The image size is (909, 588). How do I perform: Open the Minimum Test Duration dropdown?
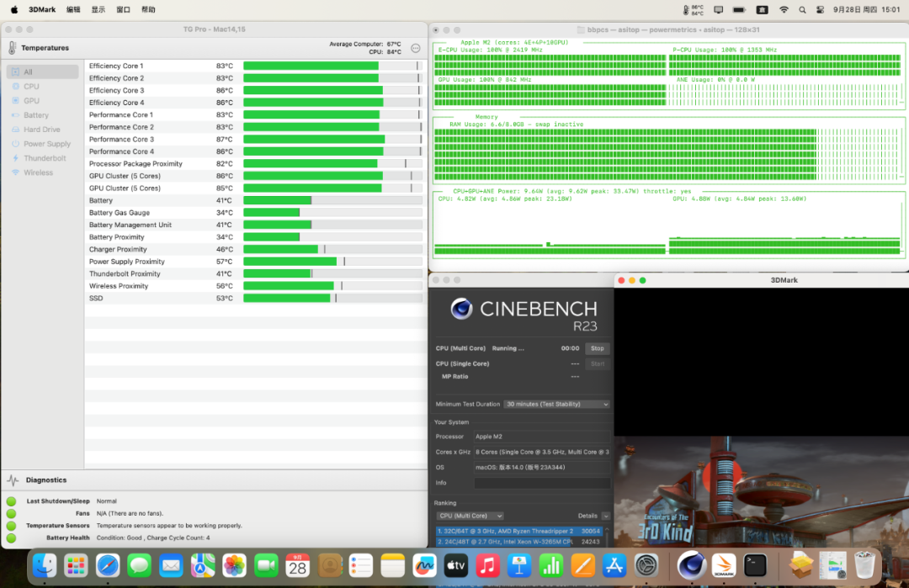556,404
